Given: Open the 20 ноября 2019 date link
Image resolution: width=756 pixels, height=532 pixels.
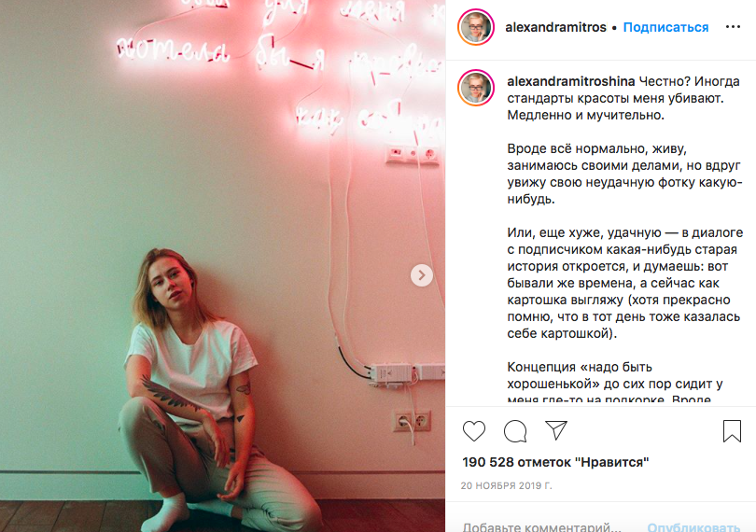Looking at the screenshot, I should 506,485.
